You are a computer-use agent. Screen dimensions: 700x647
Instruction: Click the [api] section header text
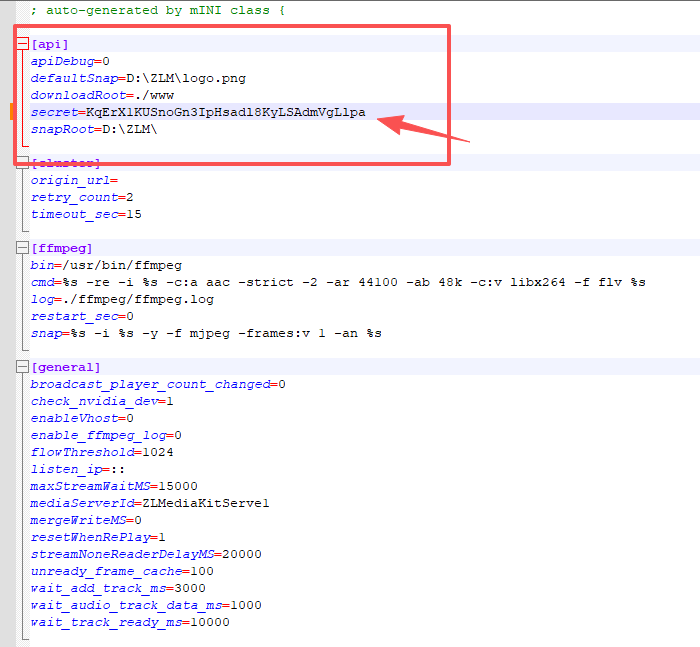point(49,44)
